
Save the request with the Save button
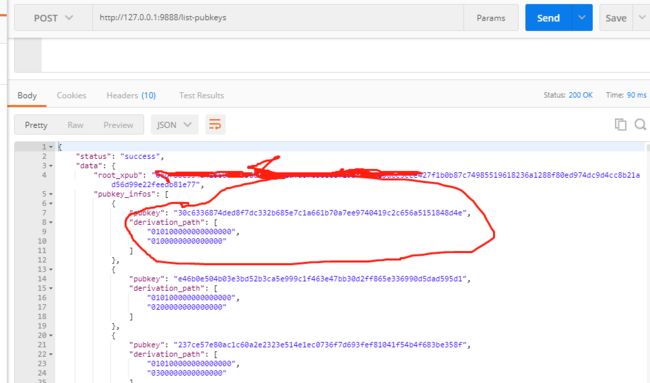(x=616, y=18)
